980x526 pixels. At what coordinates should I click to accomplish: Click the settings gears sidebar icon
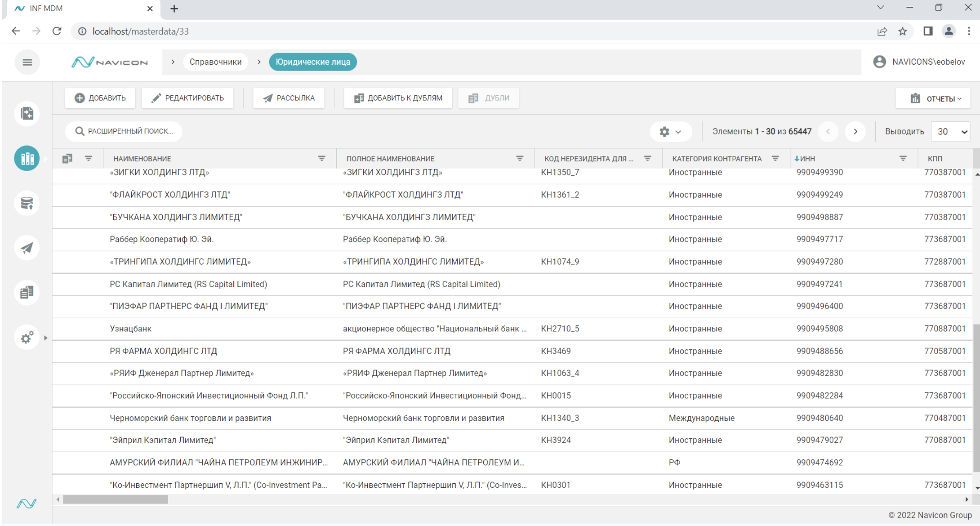pyautogui.click(x=27, y=337)
